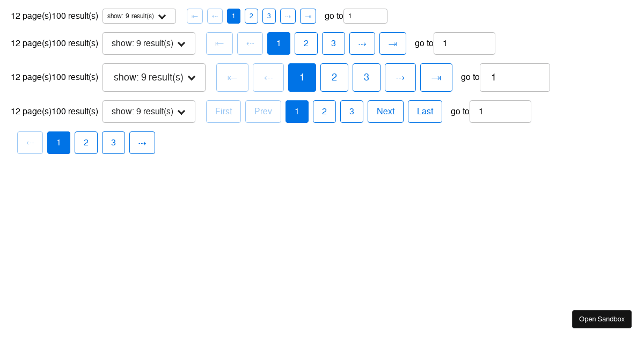Screen dimensions: 644x338
Task: Focus the go to field in smallest row
Action: click(365, 16)
